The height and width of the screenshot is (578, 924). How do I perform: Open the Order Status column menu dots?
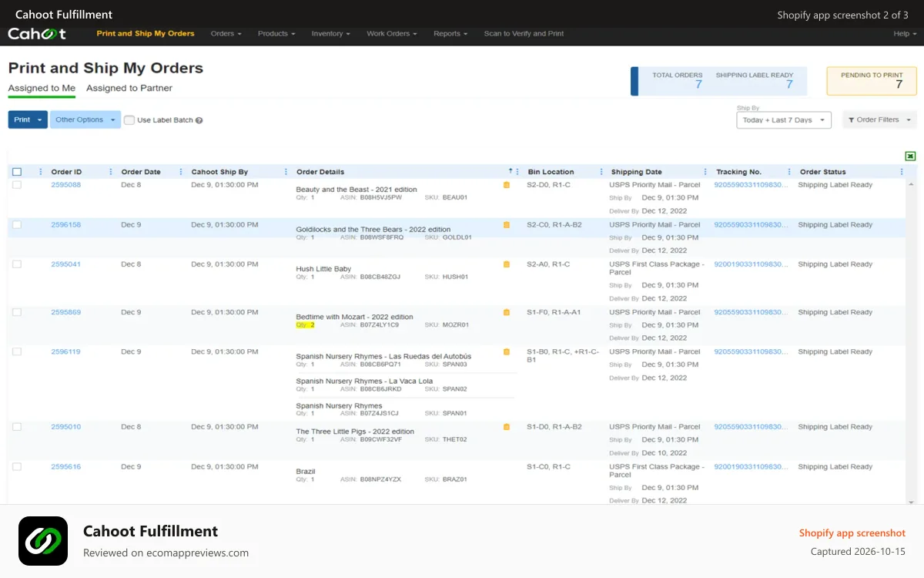click(902, 172)
